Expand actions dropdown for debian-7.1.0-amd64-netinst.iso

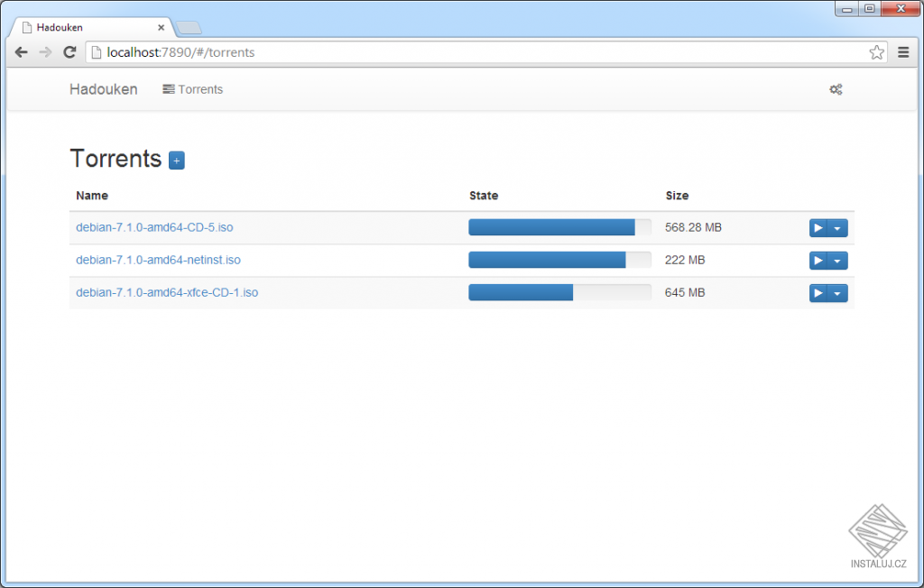point(837,261)
